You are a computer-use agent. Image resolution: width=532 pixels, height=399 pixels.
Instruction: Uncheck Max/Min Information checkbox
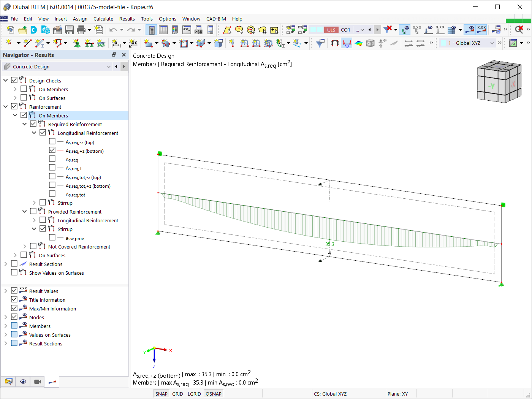(14, 308)
